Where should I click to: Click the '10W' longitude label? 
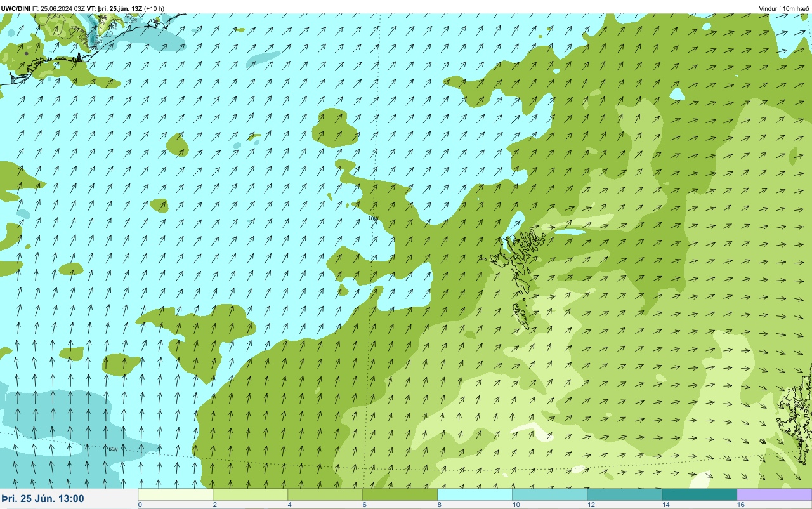click(373, 218)
